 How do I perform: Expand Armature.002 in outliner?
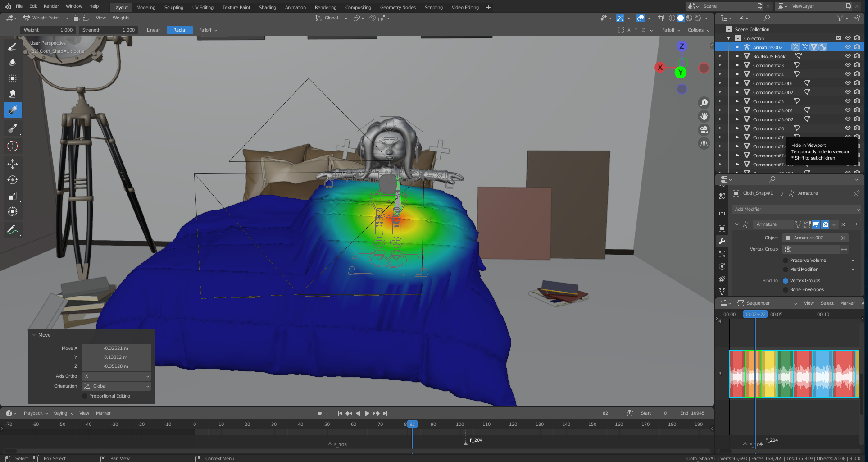(x=737, y=47)
